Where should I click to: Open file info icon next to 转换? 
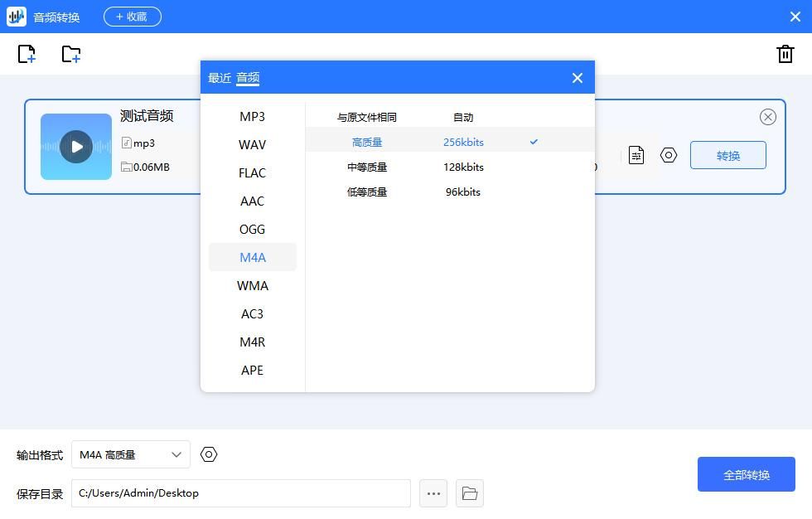[x=636, y=155]
